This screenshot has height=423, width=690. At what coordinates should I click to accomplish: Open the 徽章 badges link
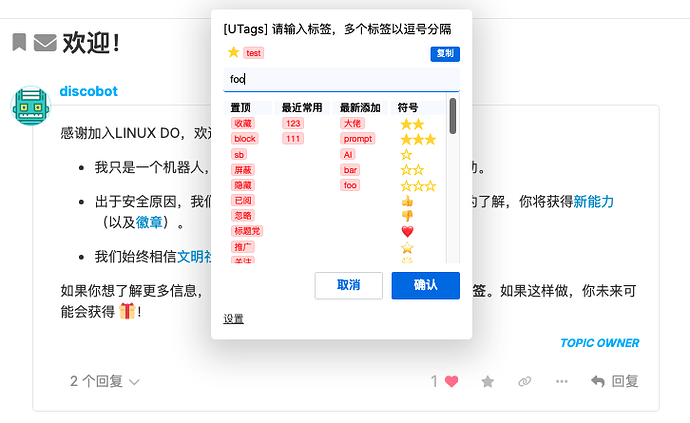click(149, 222)
